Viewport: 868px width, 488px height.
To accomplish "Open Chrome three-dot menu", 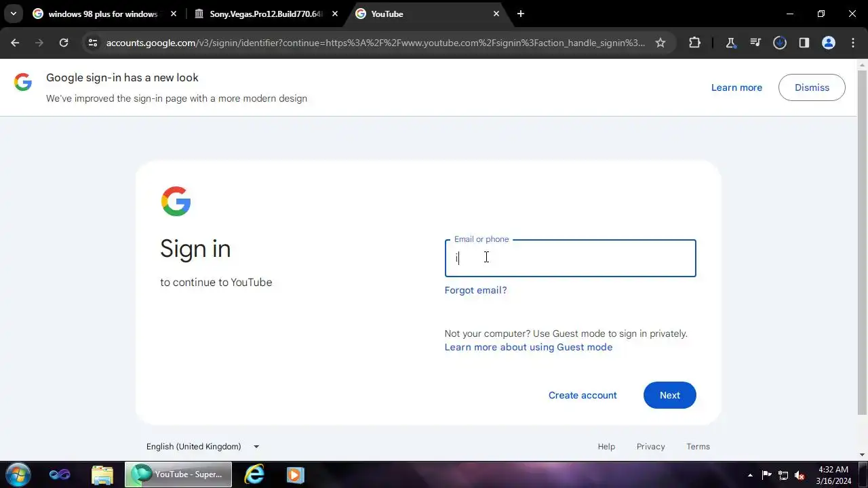I will 853,43.
